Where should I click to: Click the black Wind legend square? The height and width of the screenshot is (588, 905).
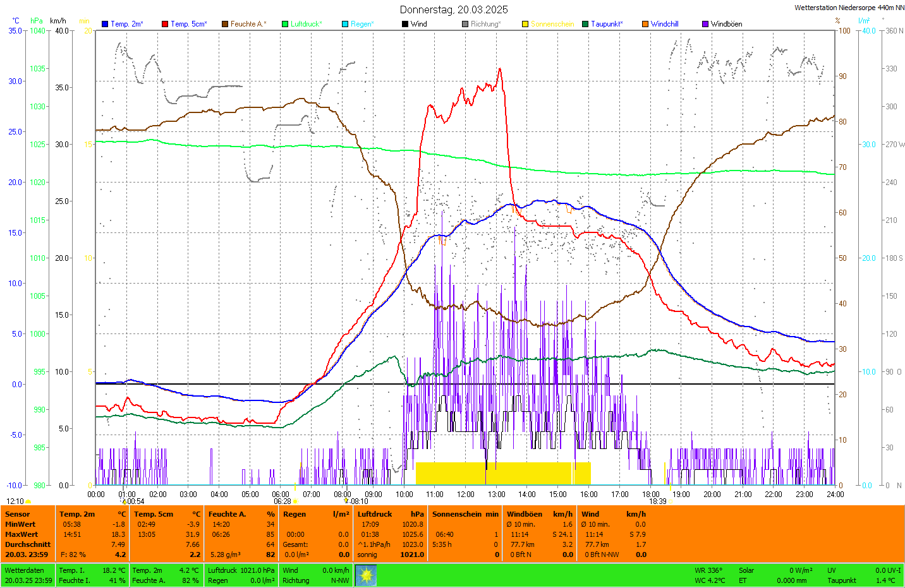pos(404,24)
